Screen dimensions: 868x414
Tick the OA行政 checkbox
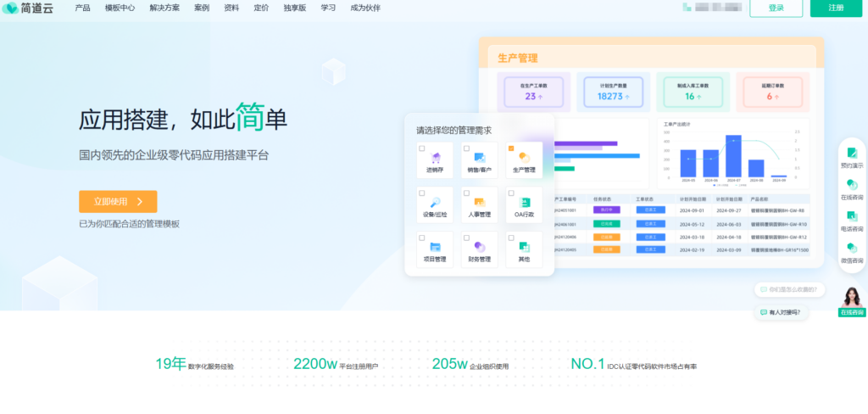click(x=511, y=193)
